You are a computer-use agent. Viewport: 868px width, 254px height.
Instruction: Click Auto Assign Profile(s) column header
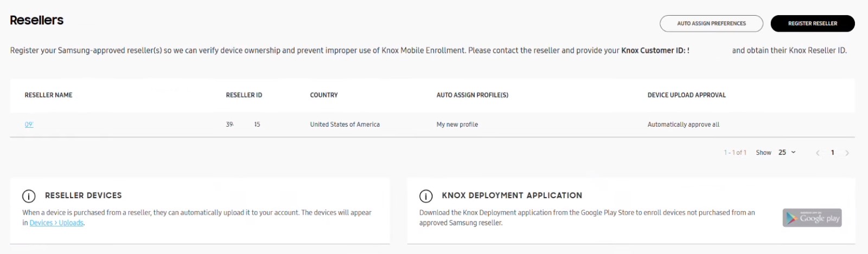coord(473,95)
